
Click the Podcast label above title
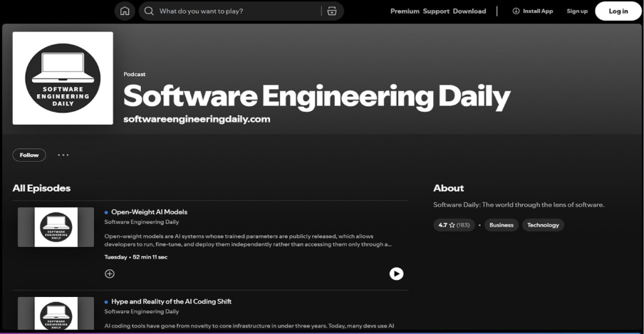(135, 74)
